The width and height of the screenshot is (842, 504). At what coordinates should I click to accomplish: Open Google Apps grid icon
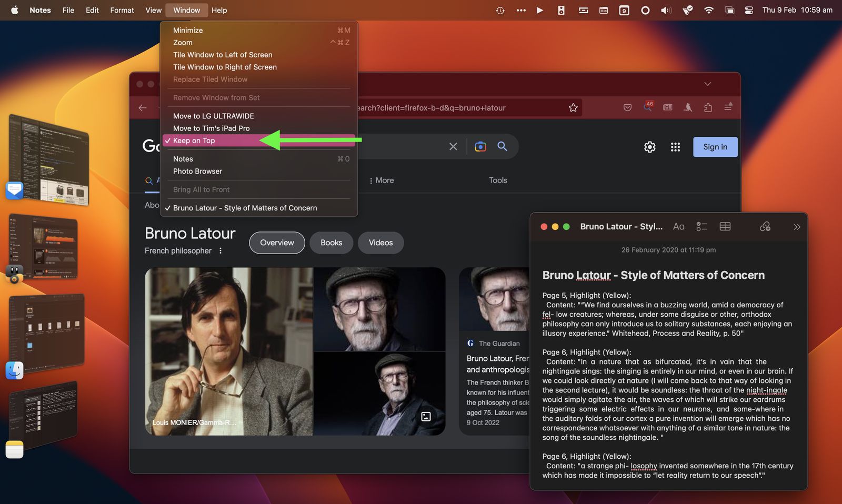[x=675, y=147]
